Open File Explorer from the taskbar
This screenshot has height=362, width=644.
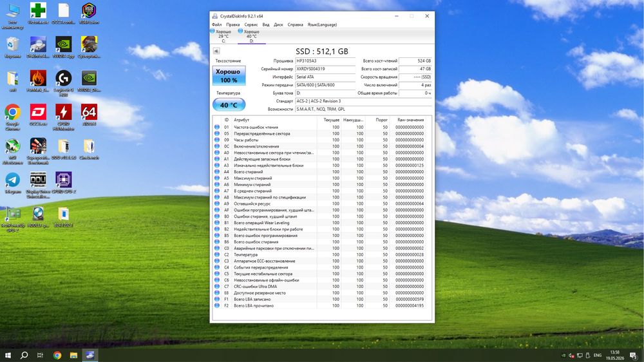pos(73,355)
